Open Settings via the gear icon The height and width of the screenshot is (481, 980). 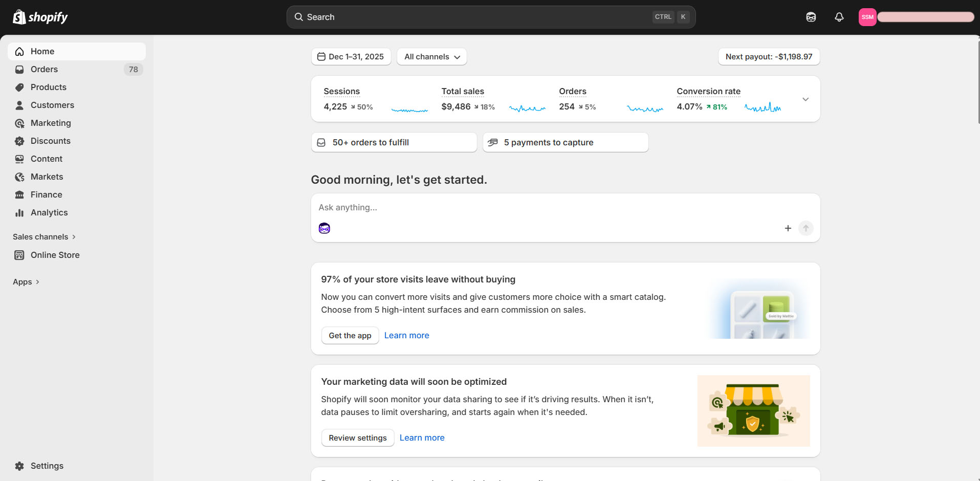[19, 466]
